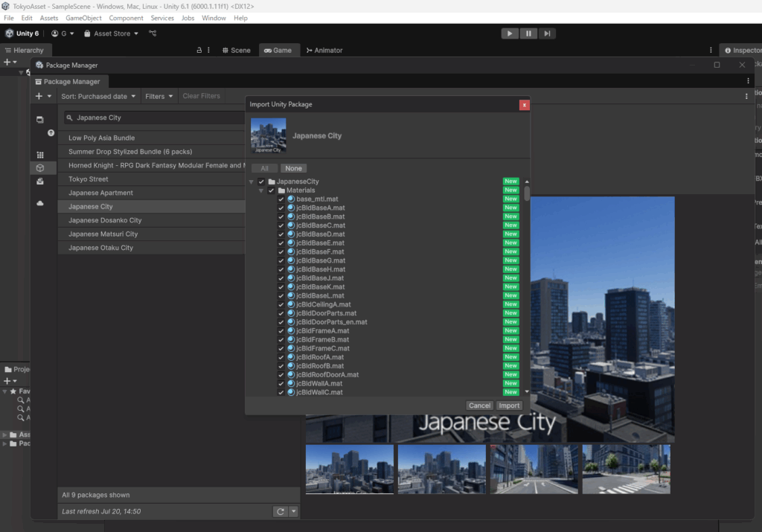The height and width of the screenshot is (532, 762).
Task: Open the File menu
Action: [9, 18]
